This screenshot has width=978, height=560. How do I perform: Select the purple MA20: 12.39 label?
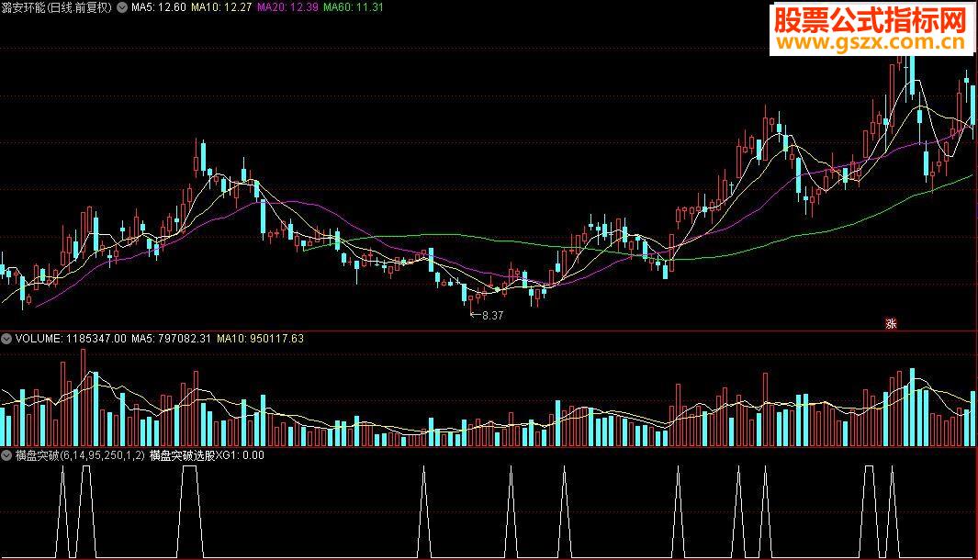287,7
